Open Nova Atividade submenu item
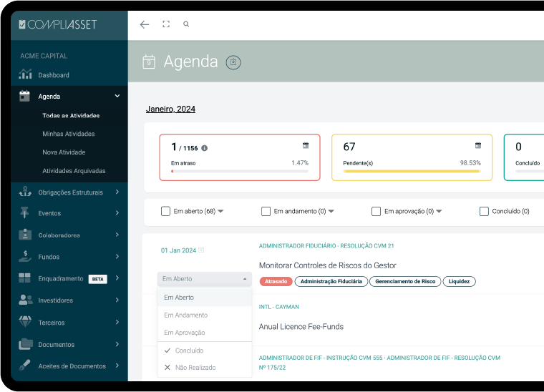The image size is (544, 392). pos(64,152)
